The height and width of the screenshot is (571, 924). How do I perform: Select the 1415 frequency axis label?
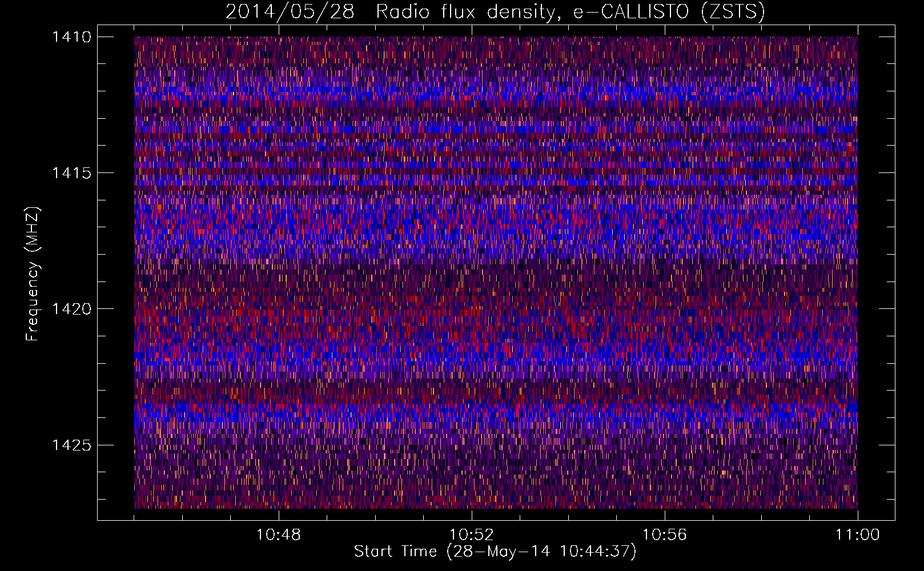71,173
